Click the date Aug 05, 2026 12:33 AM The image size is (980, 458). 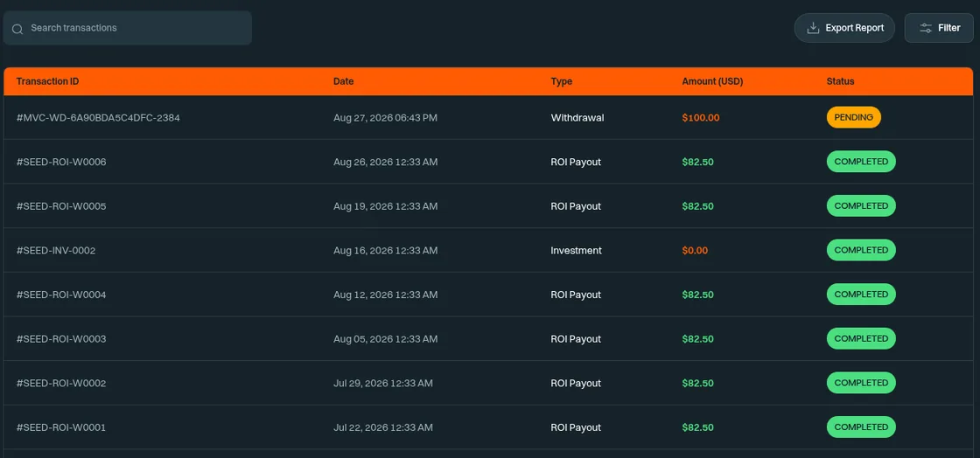(x=385, y=339)
